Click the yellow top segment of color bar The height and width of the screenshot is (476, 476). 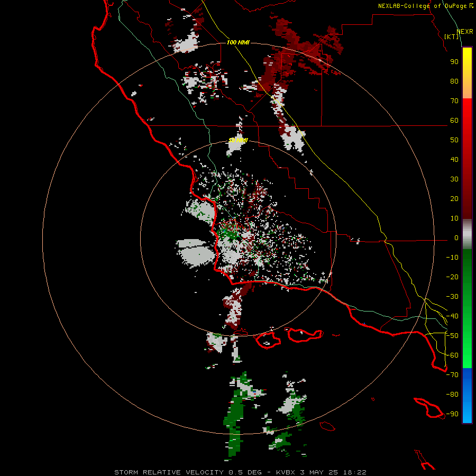point(467,73)
